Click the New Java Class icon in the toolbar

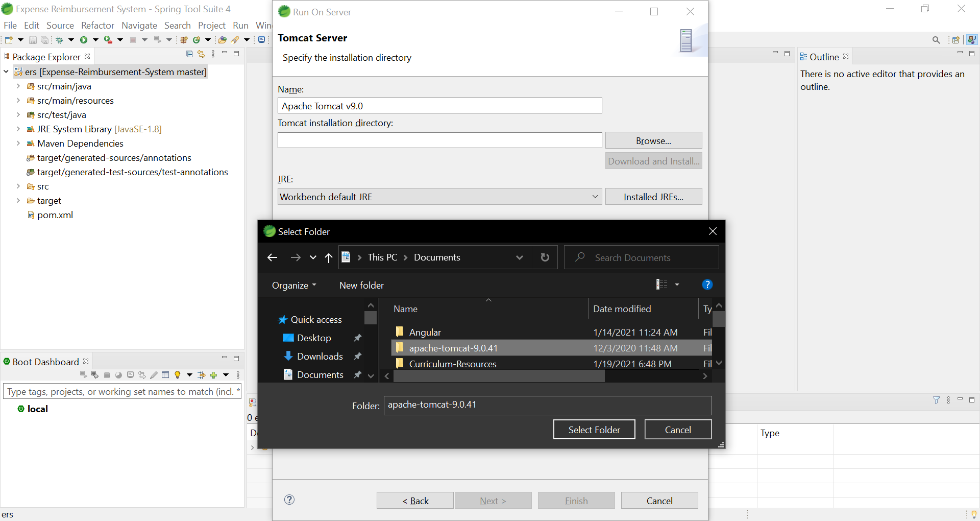(197, 40)
